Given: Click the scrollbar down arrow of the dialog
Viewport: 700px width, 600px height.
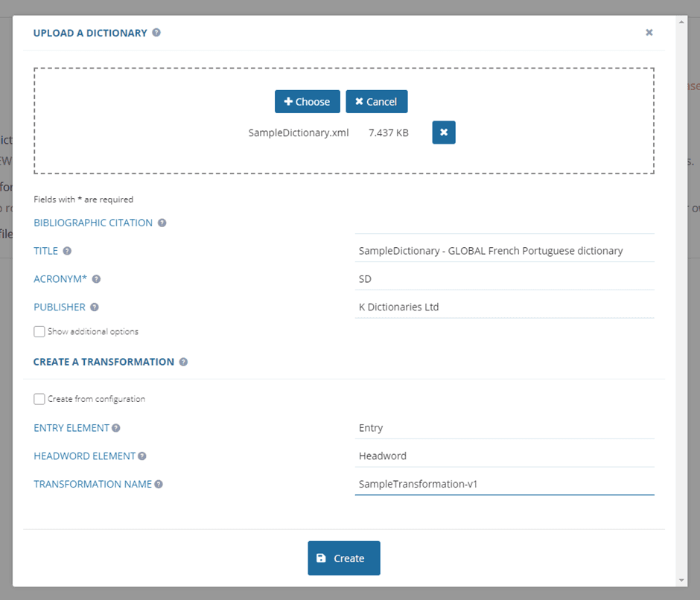Looking at the screenshot, I should point(681,580).
